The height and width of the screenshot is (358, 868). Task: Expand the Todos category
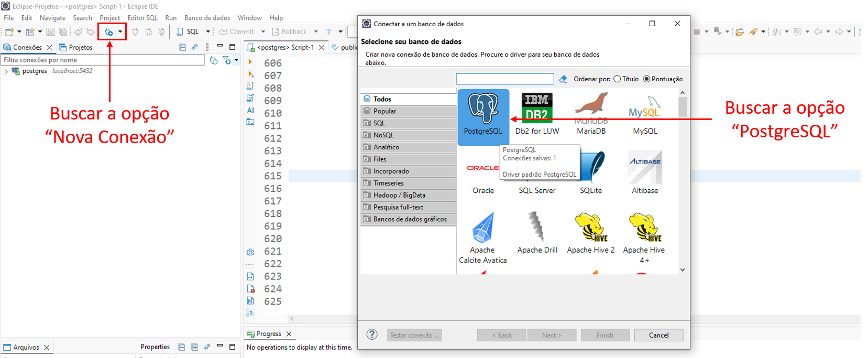point(408,99)
